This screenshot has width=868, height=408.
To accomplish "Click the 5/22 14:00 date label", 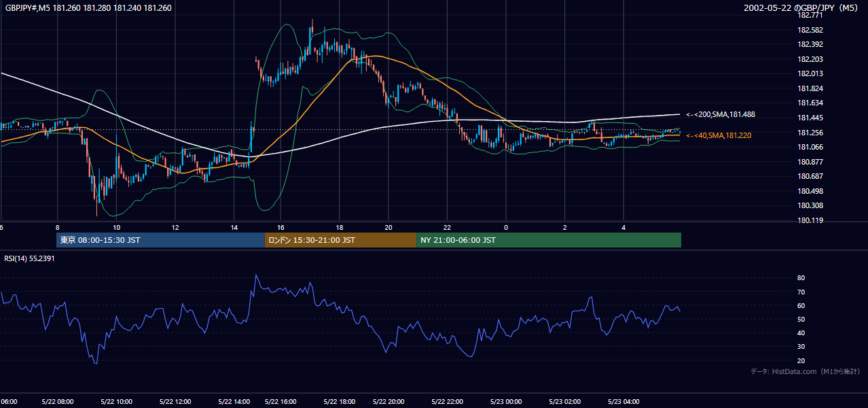I will [234, 402].
